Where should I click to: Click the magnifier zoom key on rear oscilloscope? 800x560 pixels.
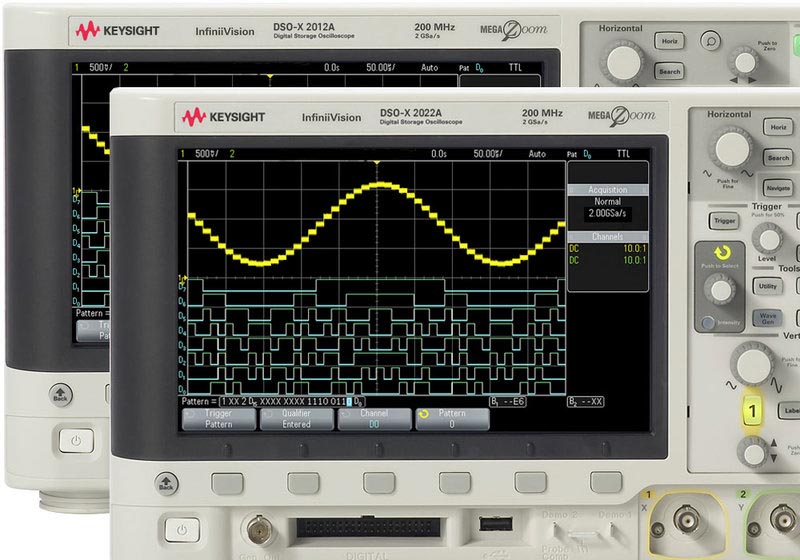(x=710, y=40)
